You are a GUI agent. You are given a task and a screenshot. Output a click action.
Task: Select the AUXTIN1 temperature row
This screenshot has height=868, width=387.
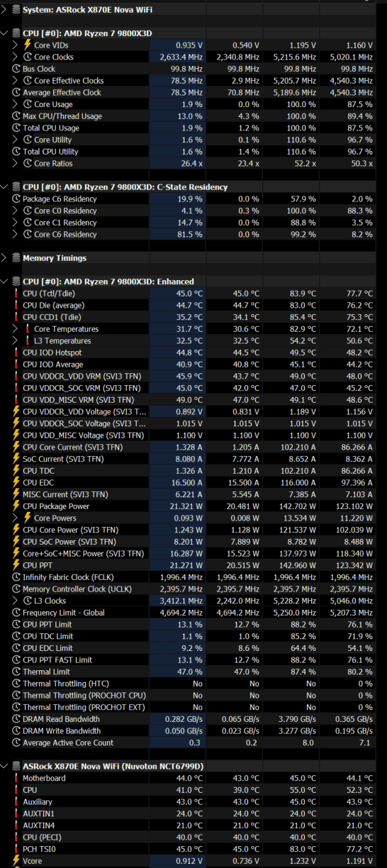[x=193, y=813]
